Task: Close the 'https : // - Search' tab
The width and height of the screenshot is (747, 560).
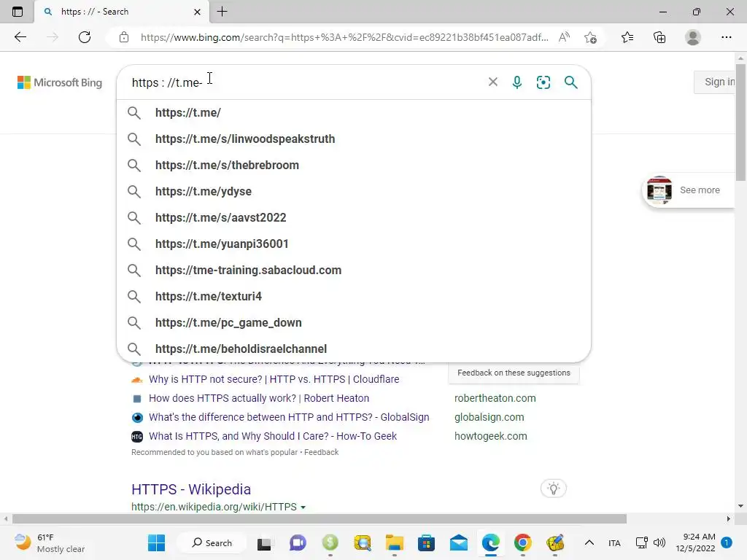Action: [x=197, y=12]
